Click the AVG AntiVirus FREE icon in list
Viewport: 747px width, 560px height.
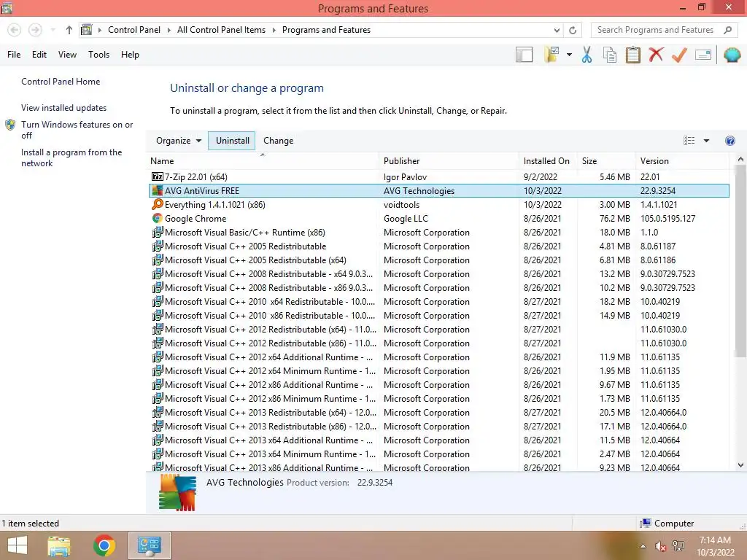157,191
